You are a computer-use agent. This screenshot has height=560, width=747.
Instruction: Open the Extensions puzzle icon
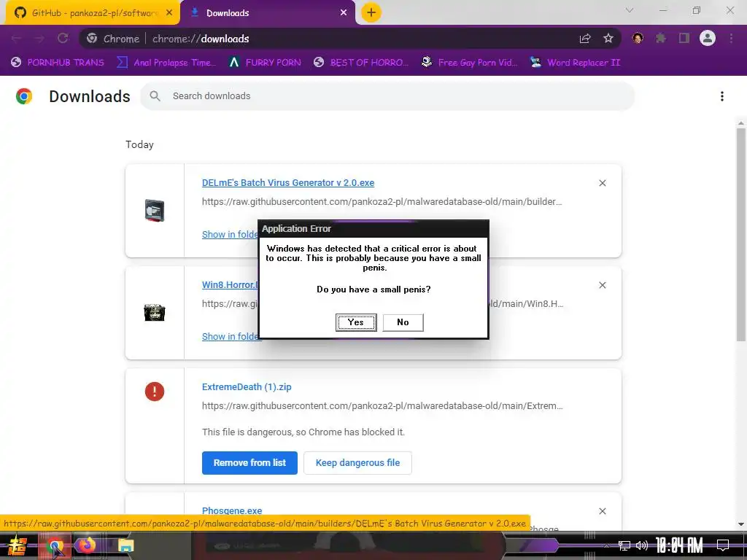(x=661, y=39)
